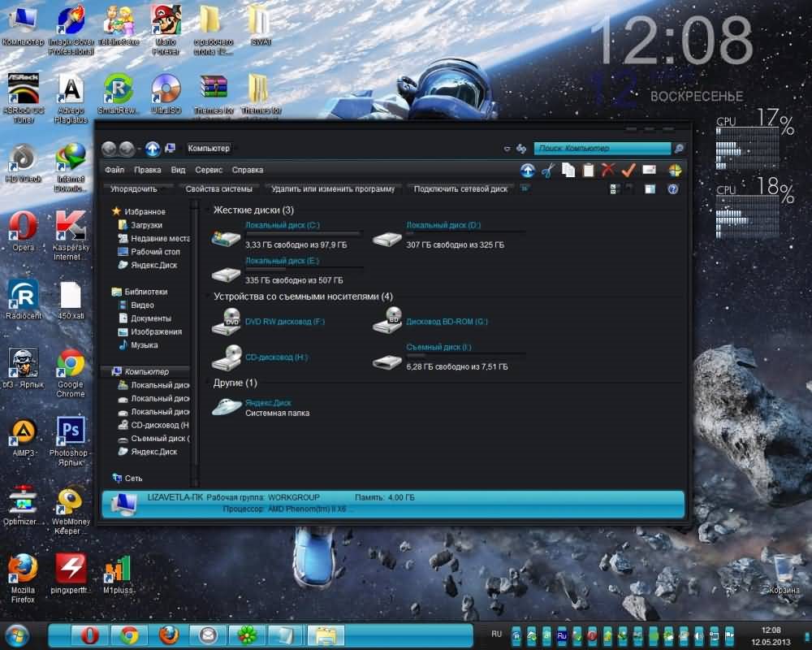Click removable disk (I:) capacity bar

(x=465, y=356)
